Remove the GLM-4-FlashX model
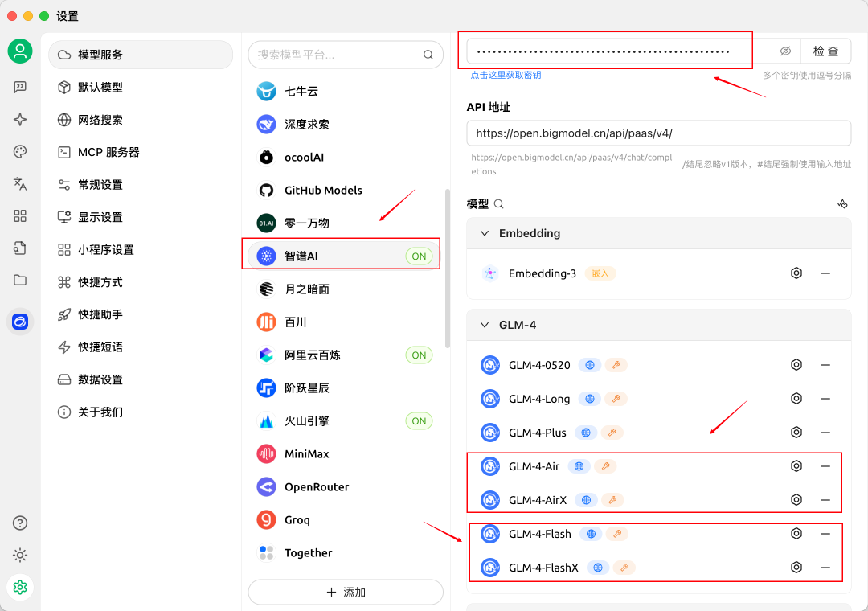The height and width of the screenshot is (611, 868). coord(825,568)
